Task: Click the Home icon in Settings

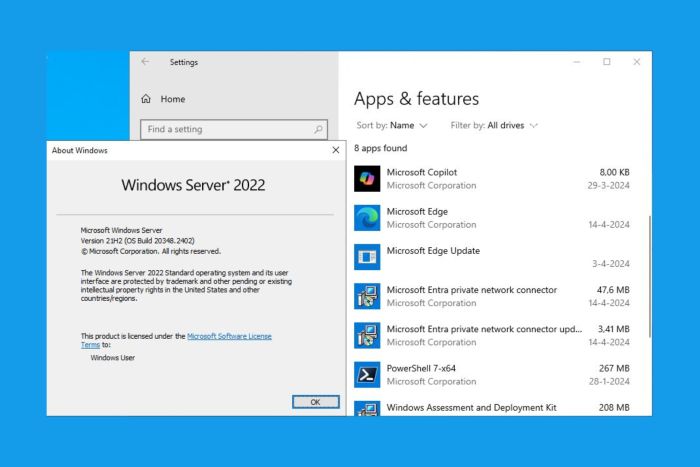Action: click(x=146, y=99)
